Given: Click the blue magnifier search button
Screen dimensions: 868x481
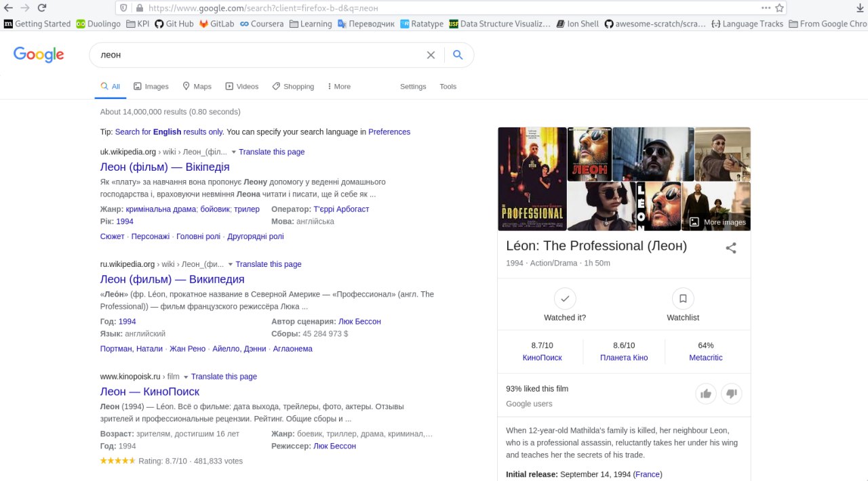Looking at the screenshot, I should coord(458,55).
